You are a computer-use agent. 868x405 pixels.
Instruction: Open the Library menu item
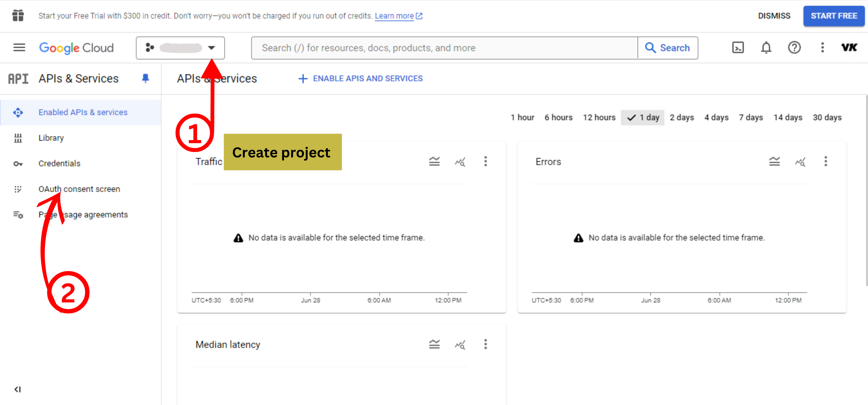tap(81, 138)
